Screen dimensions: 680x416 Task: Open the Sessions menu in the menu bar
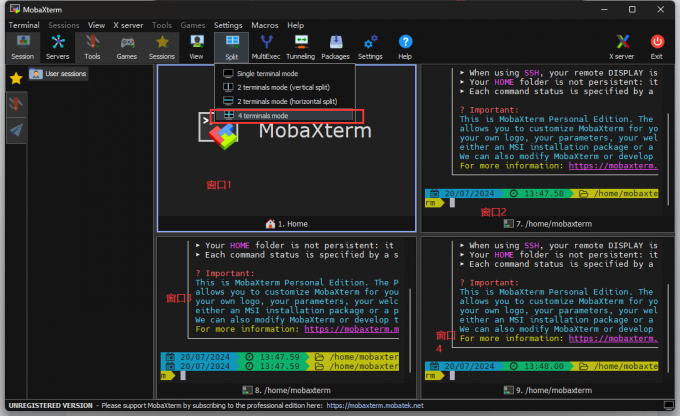click(64, 25)
